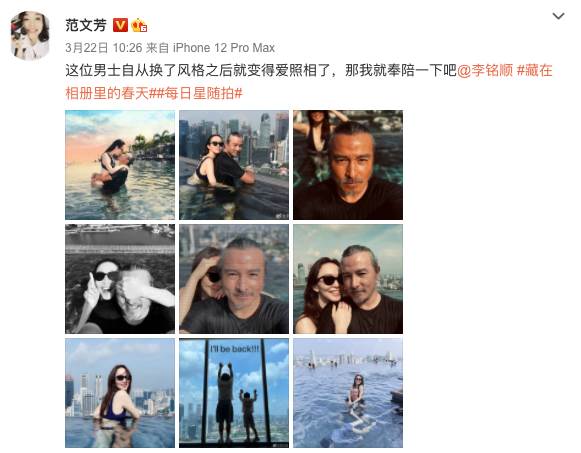Open couple selfie with sunglasses woman
581x453 pixels.
pos(348,279)
